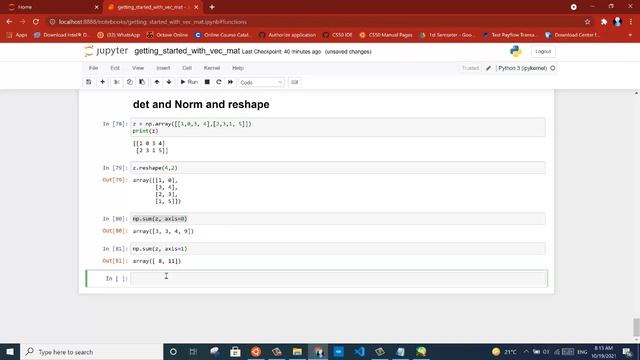Open a new browser tab
This screenshot has height=360, width=640.
click(212, 7)
